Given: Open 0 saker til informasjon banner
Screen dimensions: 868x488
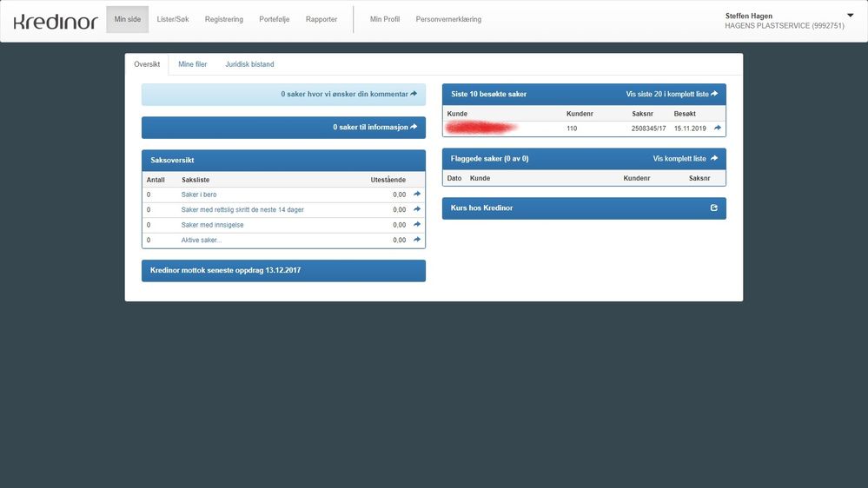Looking at the screenshot, I should pos(283,128).
